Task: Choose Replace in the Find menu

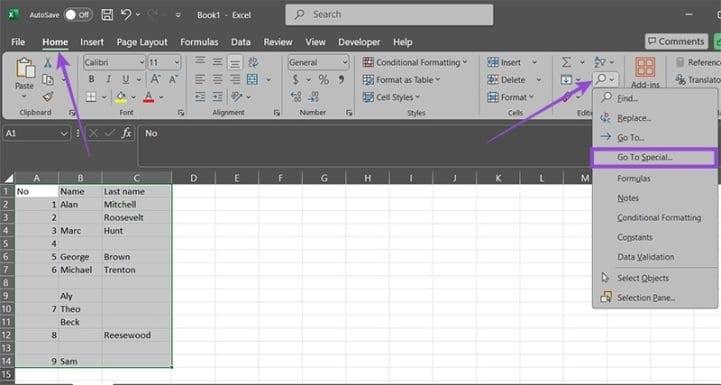Action: pyautogui.click(x=634, y=118)
